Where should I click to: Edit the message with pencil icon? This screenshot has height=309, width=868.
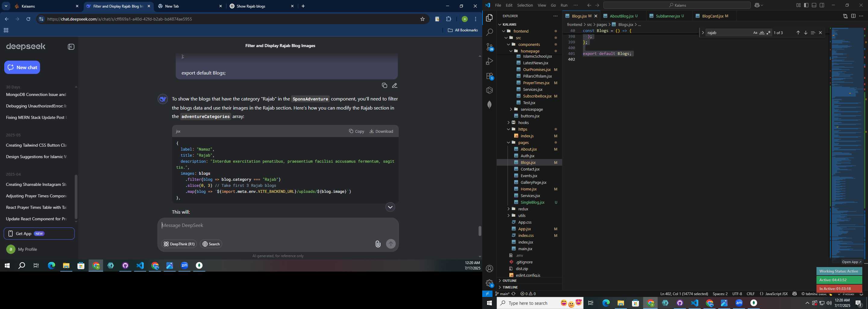[x=395, y=86]
